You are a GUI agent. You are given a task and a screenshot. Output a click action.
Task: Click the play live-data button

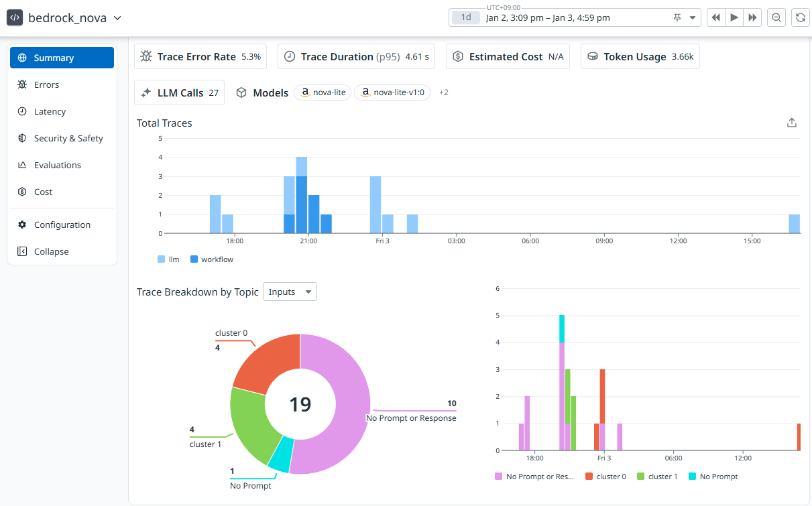pos(734,17)
